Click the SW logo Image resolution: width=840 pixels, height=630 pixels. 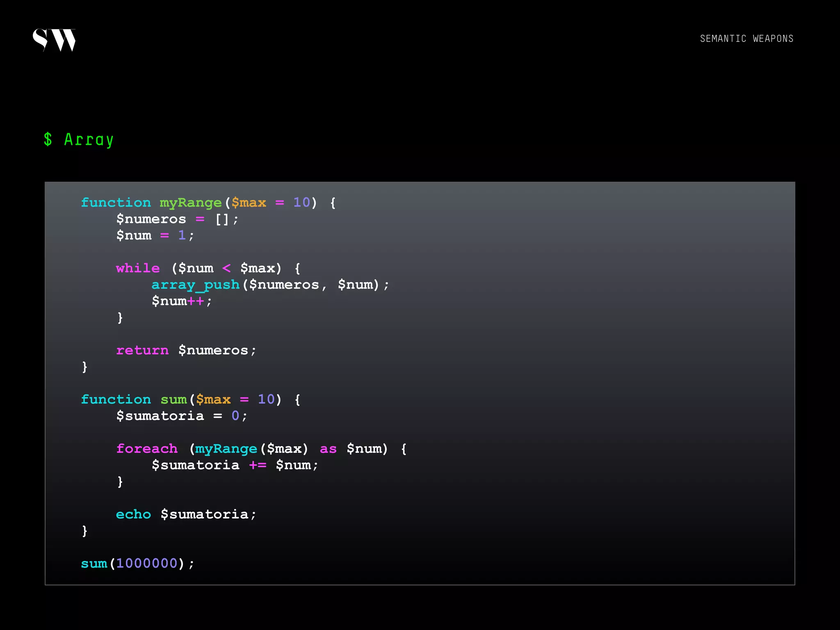[x=54, y=40]
